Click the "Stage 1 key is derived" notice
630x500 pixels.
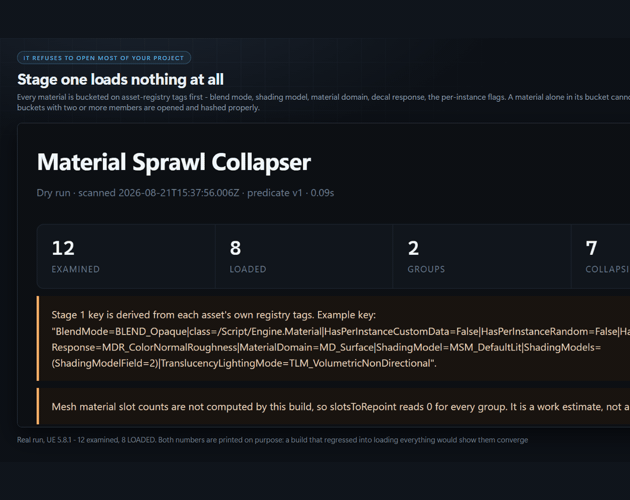pyautogui.click(x=333, y=339)
